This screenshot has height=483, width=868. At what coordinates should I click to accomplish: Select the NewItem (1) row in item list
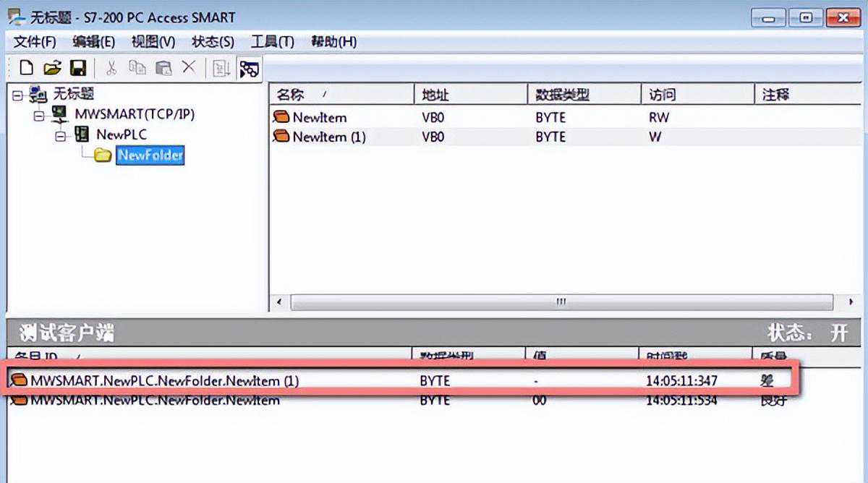tap(329, 137)
